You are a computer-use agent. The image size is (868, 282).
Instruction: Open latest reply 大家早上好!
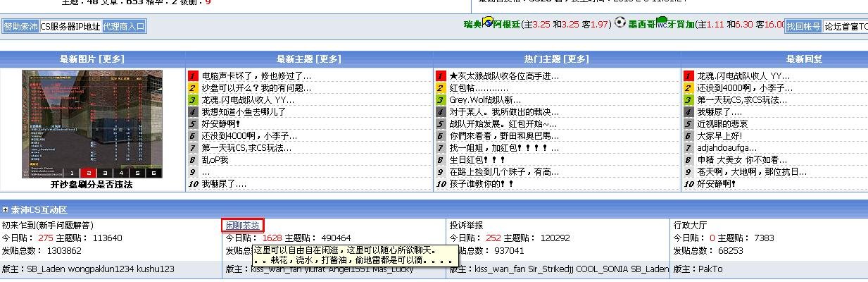pyautogui.click(x=719, y=136)
